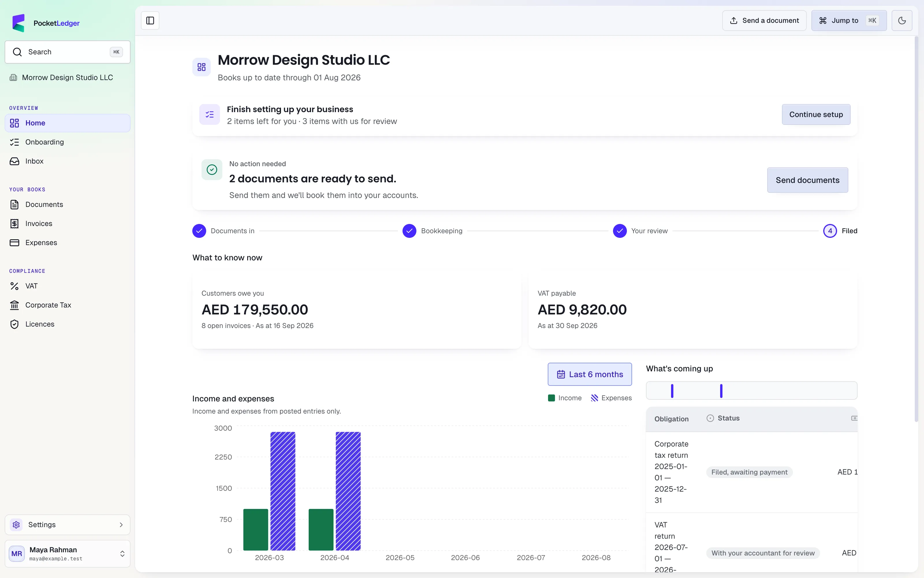Click the Invoices receipt icon
This screenshot has width=924, height=578.
14,224
